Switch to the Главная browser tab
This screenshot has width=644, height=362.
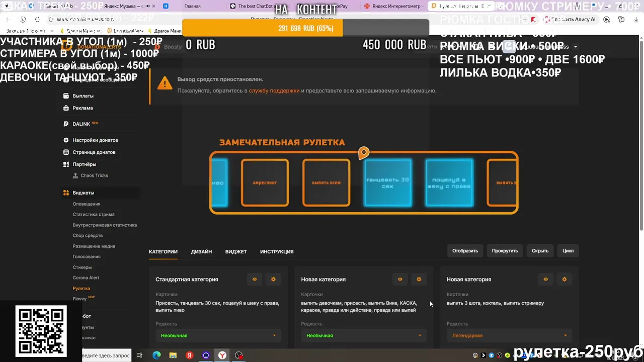point(192,6)
